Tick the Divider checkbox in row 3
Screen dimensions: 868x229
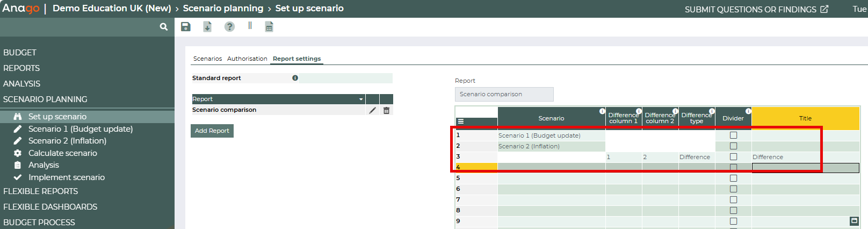pos(733,157)
